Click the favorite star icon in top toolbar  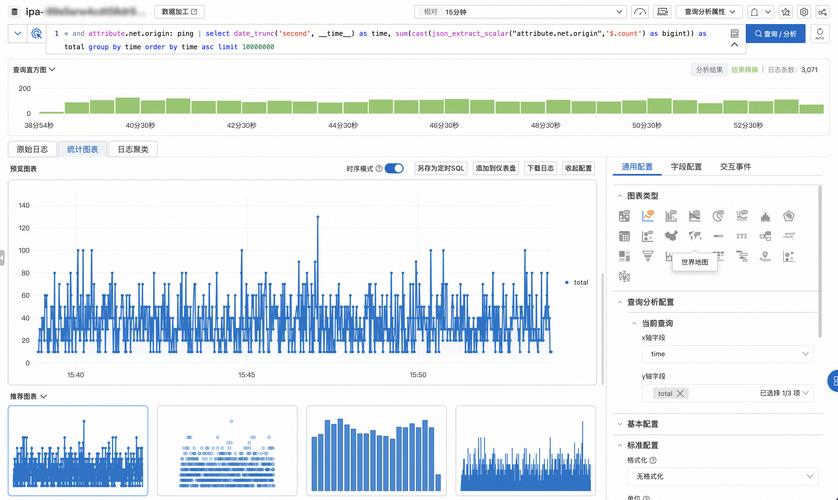(785, 12)
